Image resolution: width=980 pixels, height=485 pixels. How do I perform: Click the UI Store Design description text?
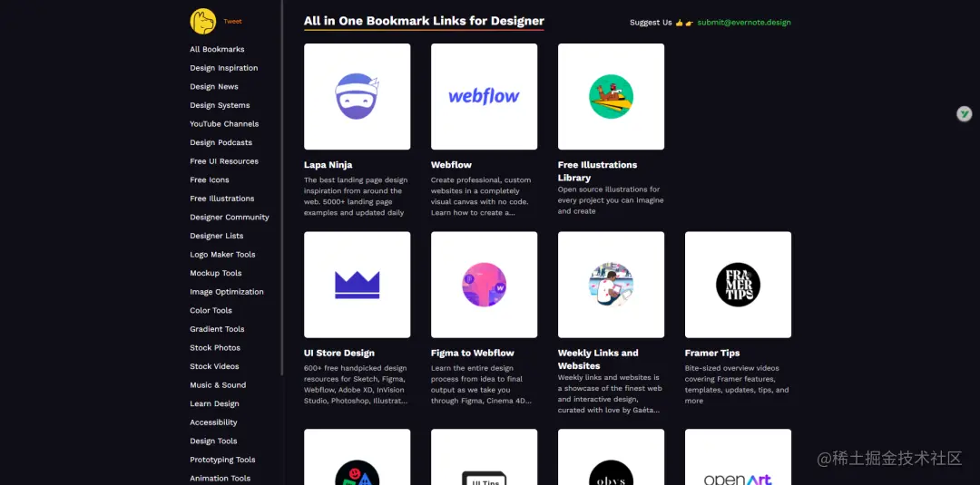356,384
